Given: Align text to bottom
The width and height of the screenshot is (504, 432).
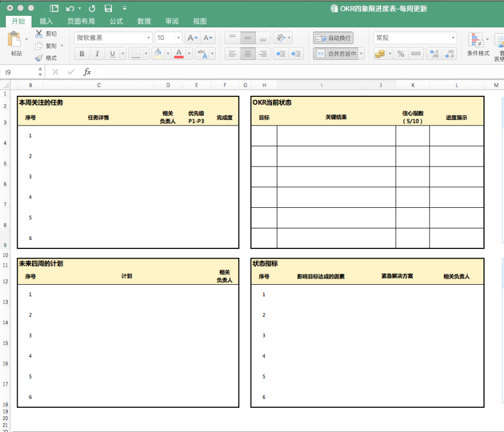Looking at the screenshot, I should [263, 38].
